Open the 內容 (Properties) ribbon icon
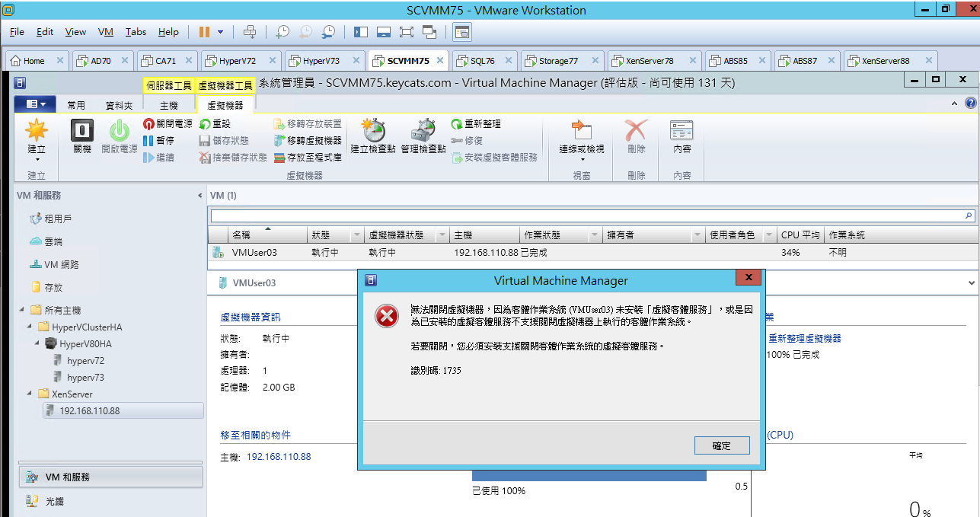The image size is (980, 517). pyautogui.click(x=682, y=130)
